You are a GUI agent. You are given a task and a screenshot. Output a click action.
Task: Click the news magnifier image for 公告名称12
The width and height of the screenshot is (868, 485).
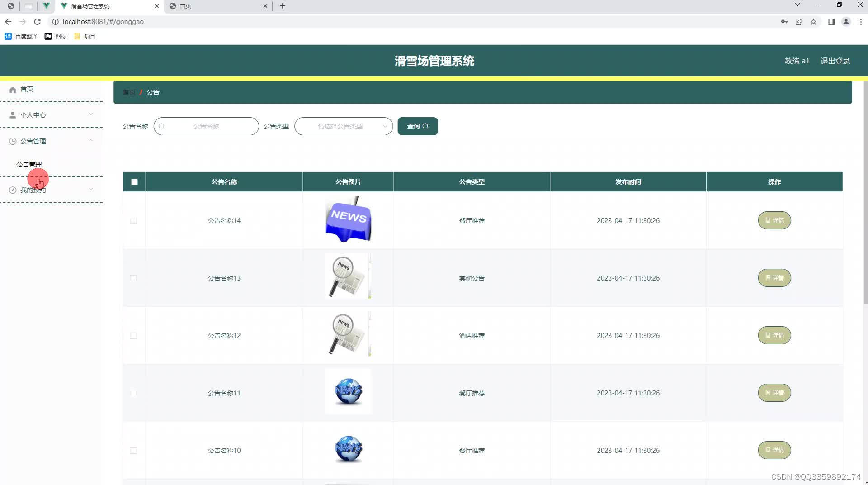point(348,334)
